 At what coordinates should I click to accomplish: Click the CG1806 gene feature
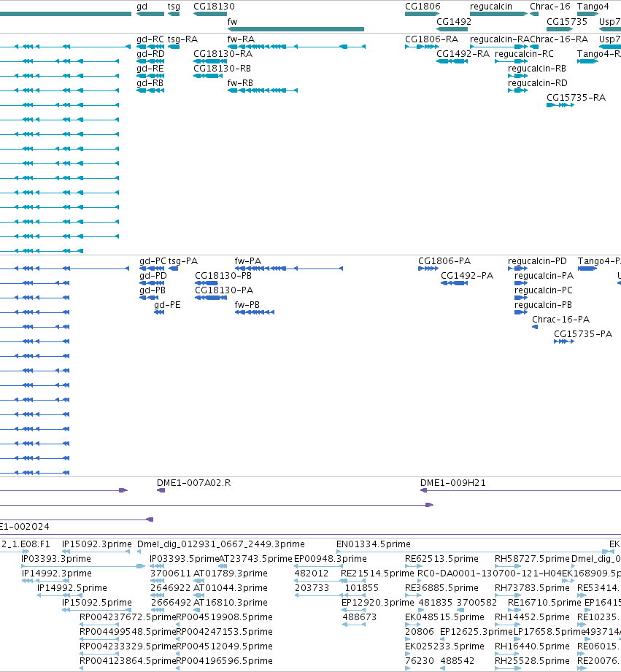point(422,14)
